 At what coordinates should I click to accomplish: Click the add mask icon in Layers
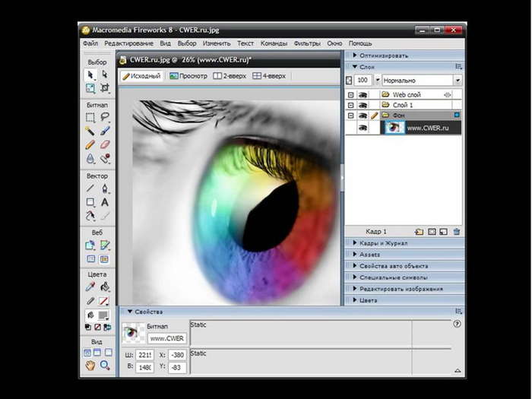click(432, 232)
